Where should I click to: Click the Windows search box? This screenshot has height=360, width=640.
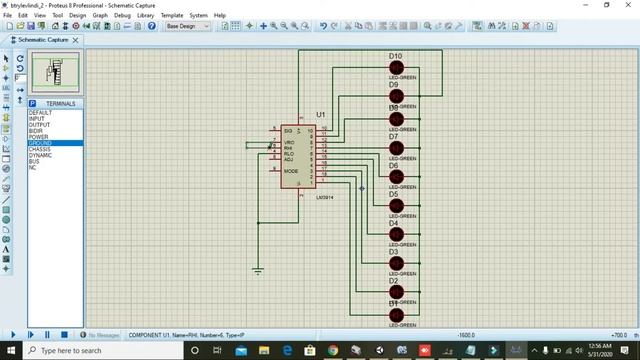[103, 351]
